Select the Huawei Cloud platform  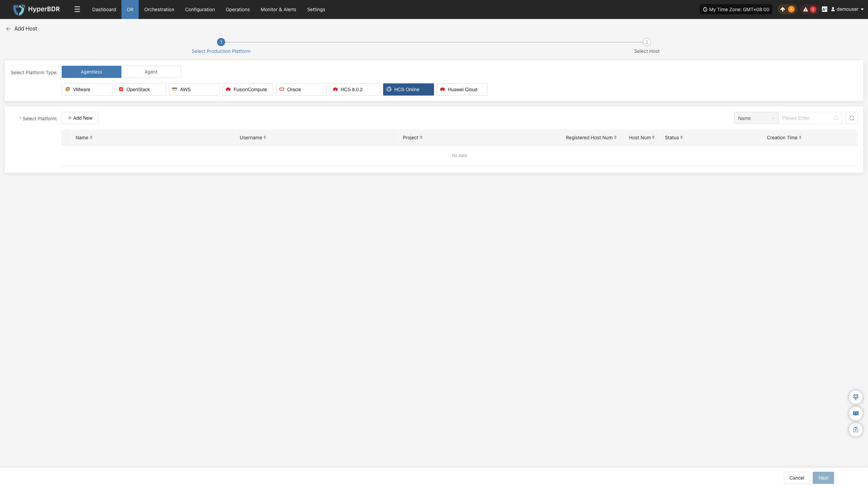click(x=462, y=89)
